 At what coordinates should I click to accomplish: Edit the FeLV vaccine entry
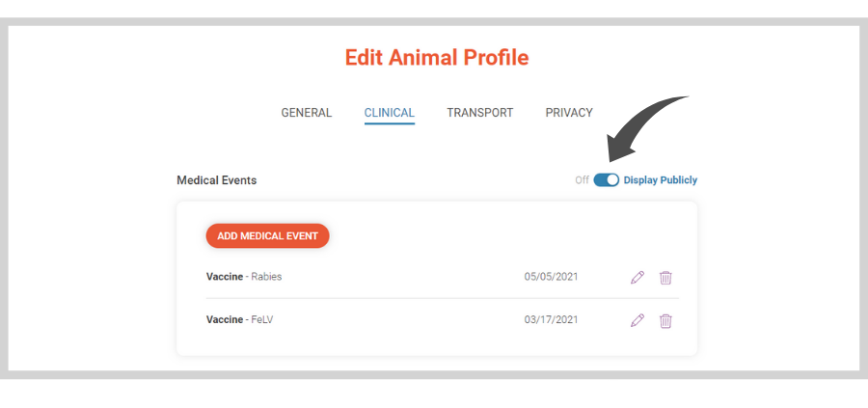pos(637,320)
